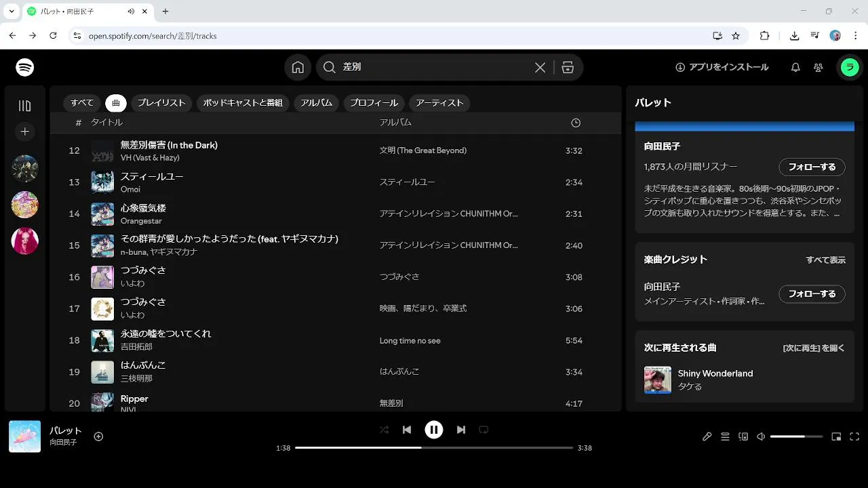Click the スティールユー song title
The height and width of the screenshot is (488, 868).
152,176
